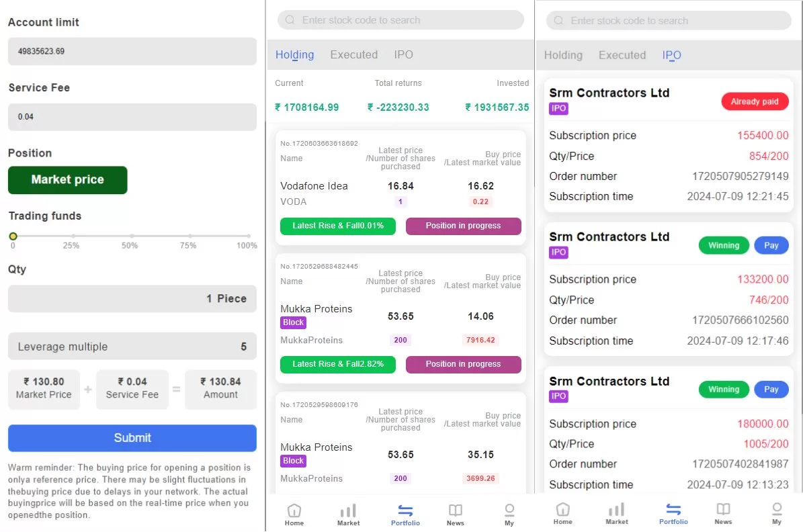The width and height of the screenshot is (803, 532).
Task: Click latest market value 7916.42
Action: [x=480, y=340]
